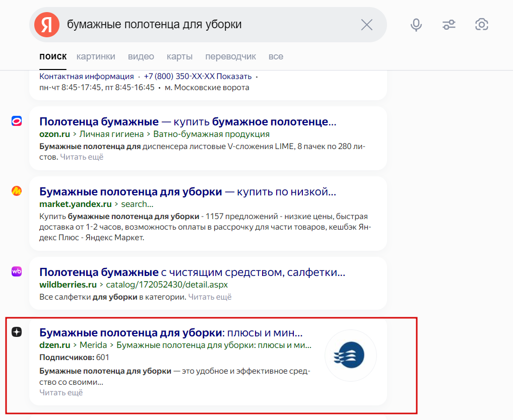The image size is (513, 420).
Task: Select the поиск tab
Action: (53, 56)
